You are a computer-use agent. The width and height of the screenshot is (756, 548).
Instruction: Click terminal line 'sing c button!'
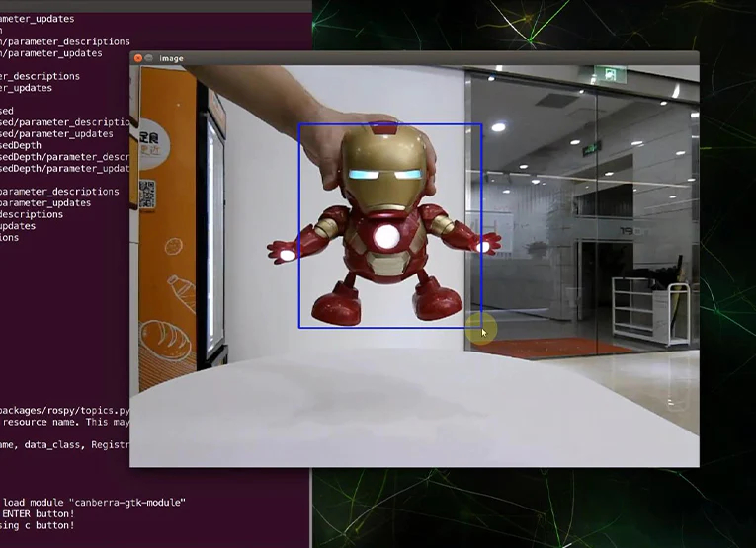(38, 525)
